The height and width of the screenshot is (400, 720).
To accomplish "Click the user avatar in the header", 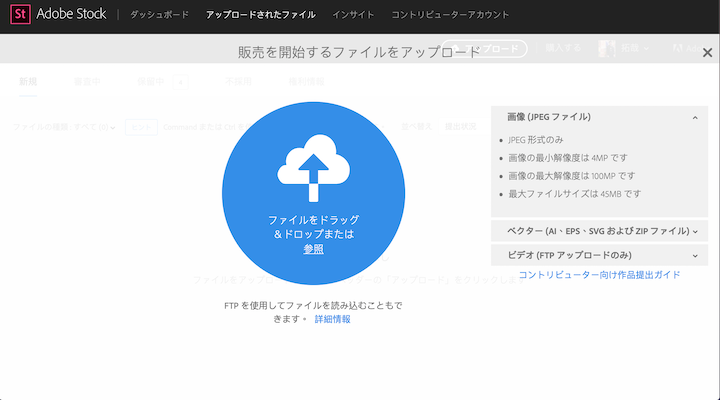I will pyautogui.click(x=606, y=49).
